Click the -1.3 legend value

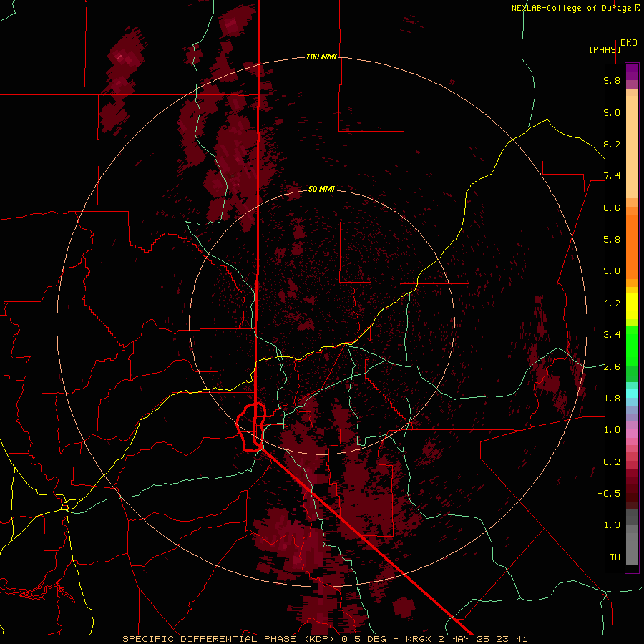(609, 525)
